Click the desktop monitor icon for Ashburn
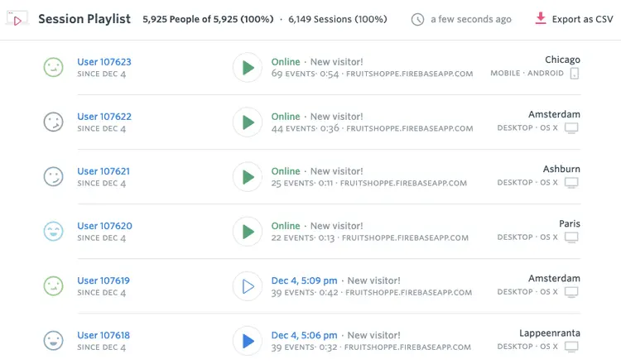 click(571, 183)
